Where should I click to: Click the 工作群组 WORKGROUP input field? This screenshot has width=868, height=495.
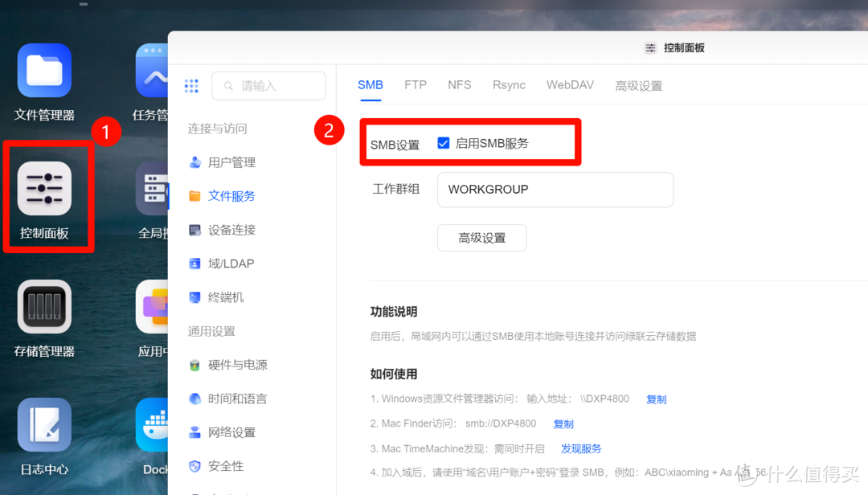(555, 190)
